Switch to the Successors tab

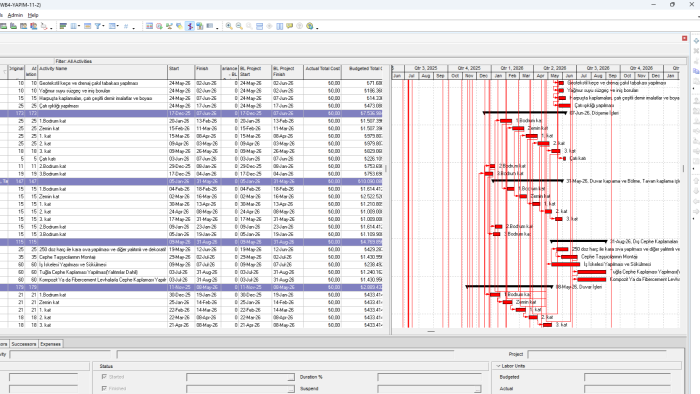pyautogui.click(x=24, y=344)
